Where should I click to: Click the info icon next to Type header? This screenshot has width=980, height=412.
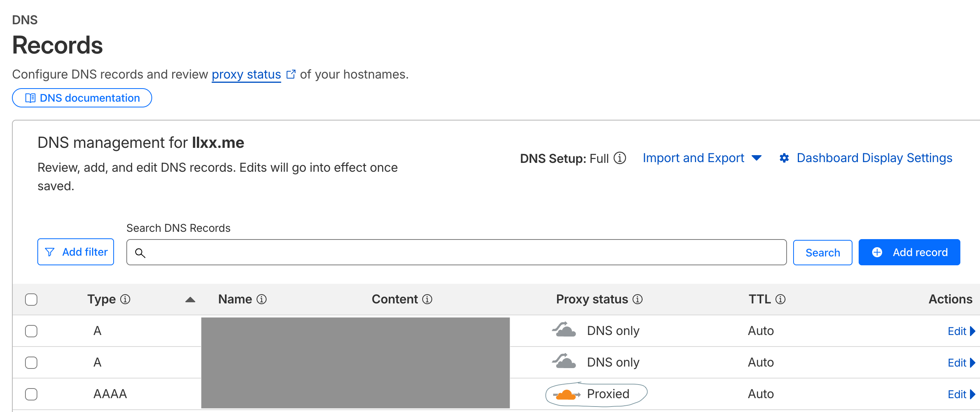[x=125, y=299]
